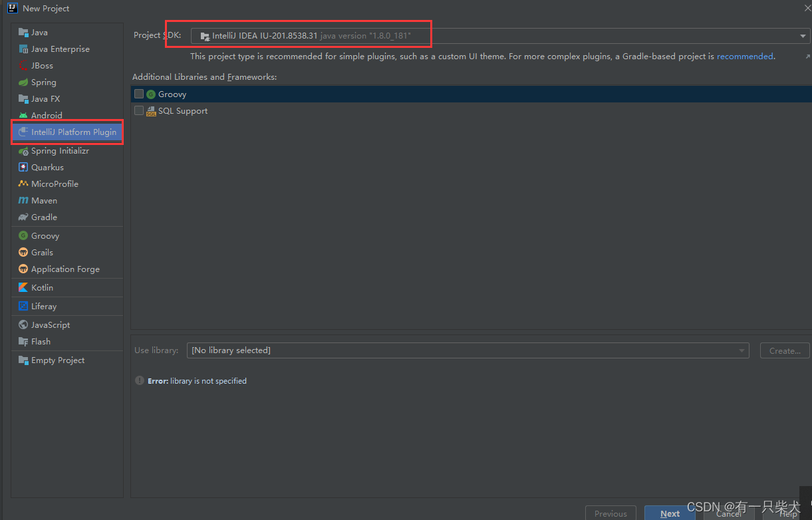Choose Maven project type
This screenshot has height=520, width=812.
tap(67, 200)
